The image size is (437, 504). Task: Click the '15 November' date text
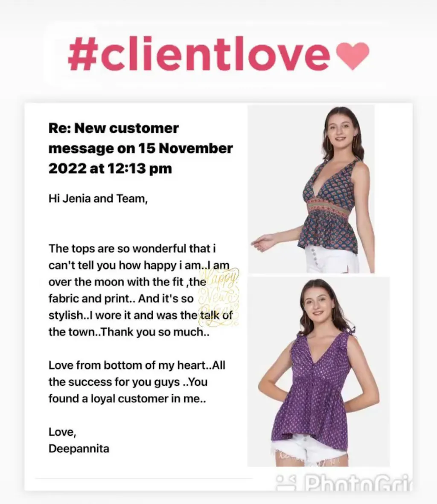[186, 148]
